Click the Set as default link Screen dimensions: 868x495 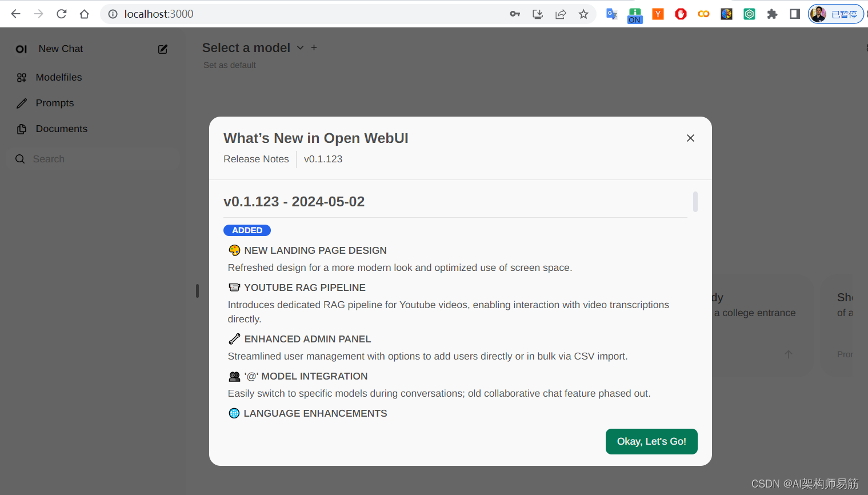pos(230,65)
